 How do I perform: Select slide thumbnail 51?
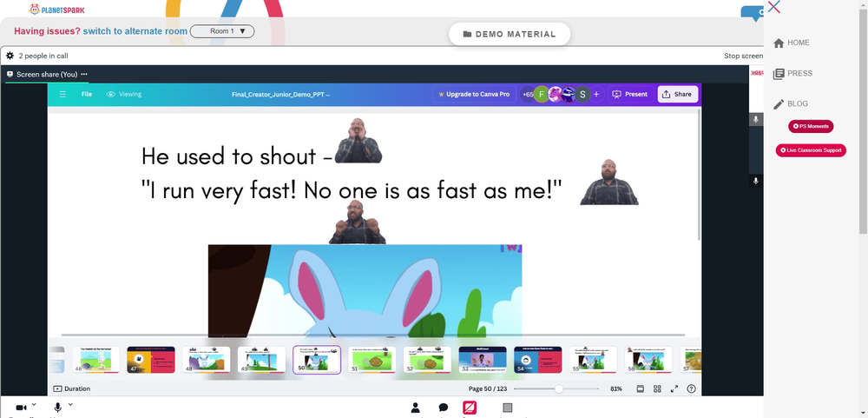[x=372, y=360]
